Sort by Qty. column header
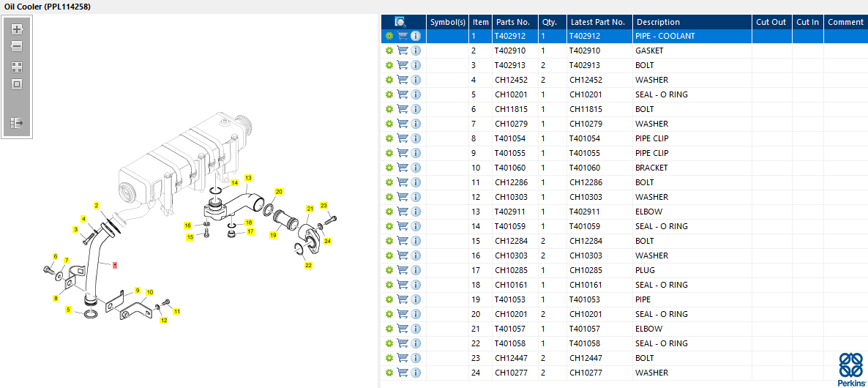The width and height of the screenshot is (868, 388). pyautogui.click(x=553, y=22)
